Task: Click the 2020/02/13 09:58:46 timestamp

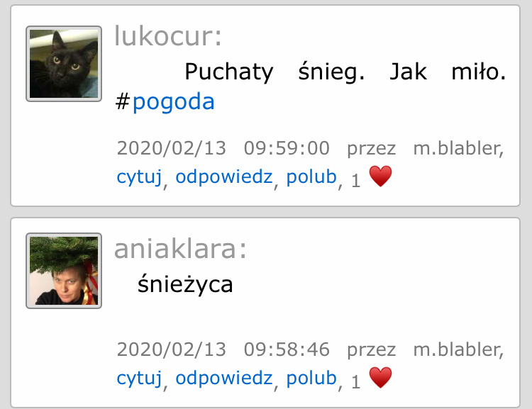Action: tap(223, 349)
